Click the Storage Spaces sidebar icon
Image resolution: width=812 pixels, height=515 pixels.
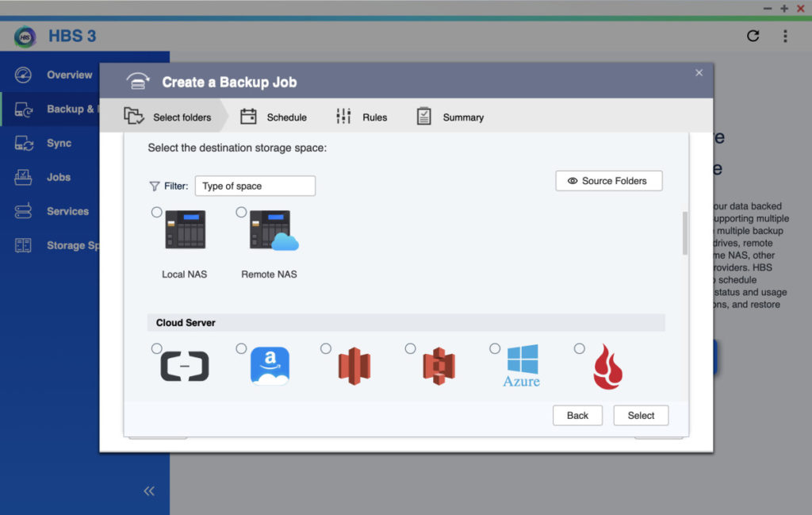23,245
